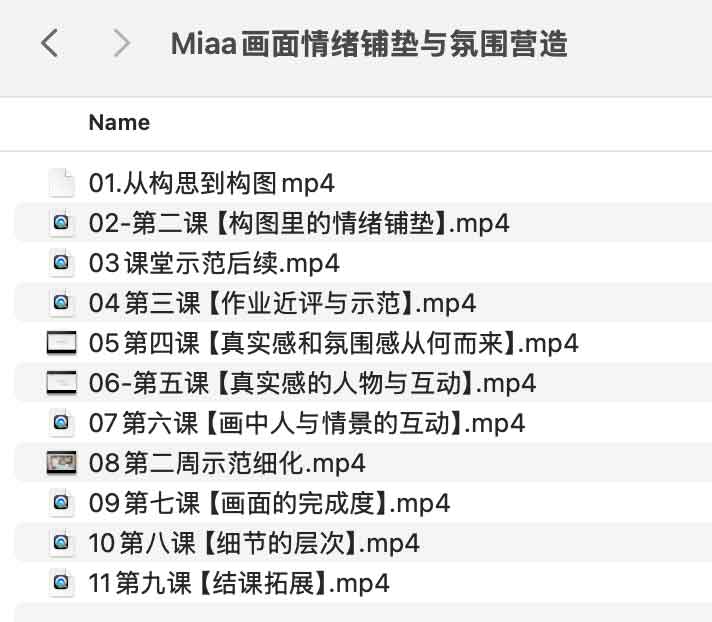Select the file 08第二周示范细化.mp4
Screen dimensions: 712x622
click(227, 463)
